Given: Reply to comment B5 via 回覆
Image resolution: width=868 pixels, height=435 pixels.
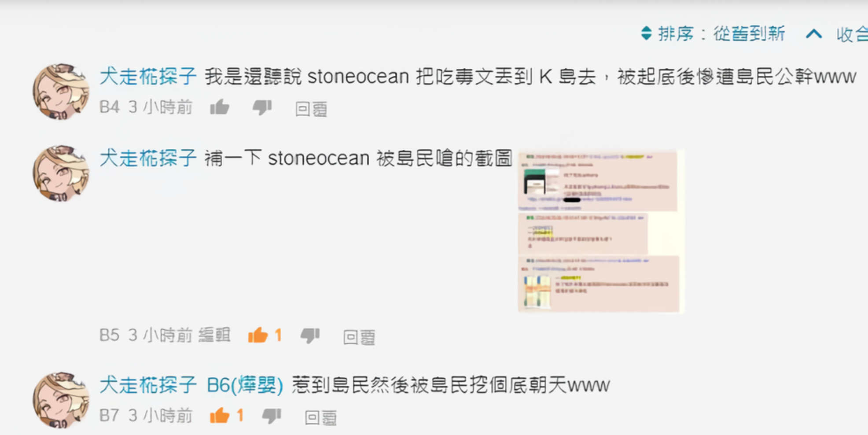Looking at the screenshot, I should coord(359,337).
